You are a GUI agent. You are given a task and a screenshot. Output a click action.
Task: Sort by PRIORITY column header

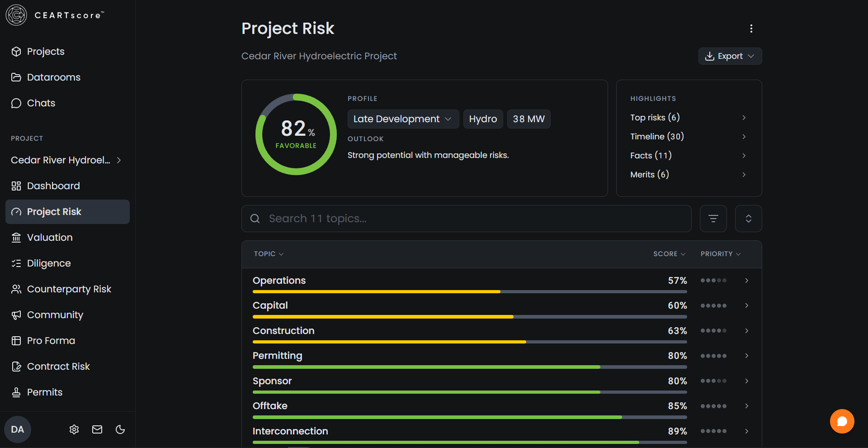(721, 254)
